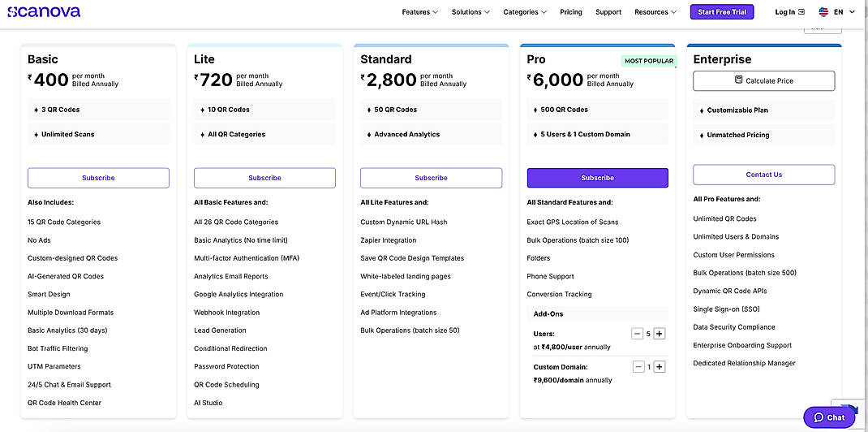Increase the Users add-on count
Viewport: 868px width, 432px height.
point(660,334)
